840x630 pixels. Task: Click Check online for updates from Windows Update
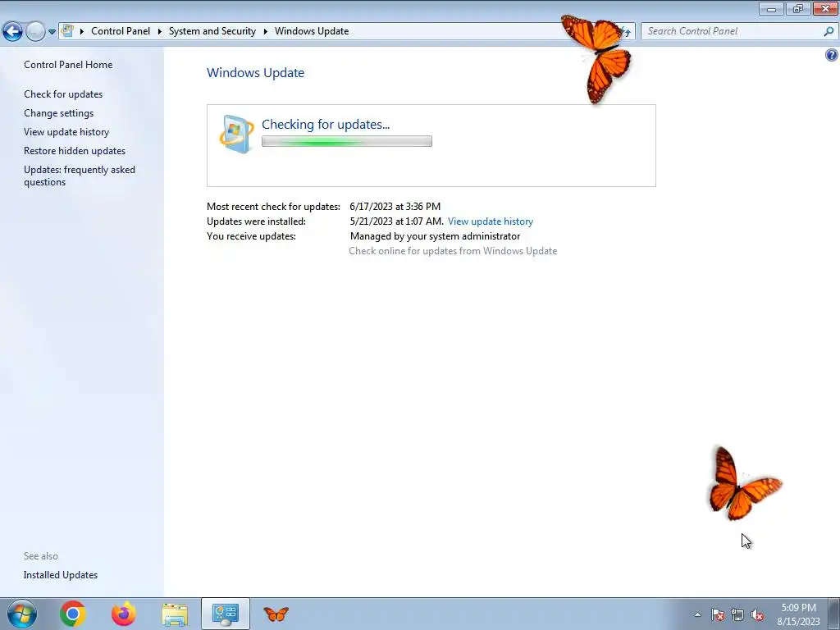[x=453, y=251]
